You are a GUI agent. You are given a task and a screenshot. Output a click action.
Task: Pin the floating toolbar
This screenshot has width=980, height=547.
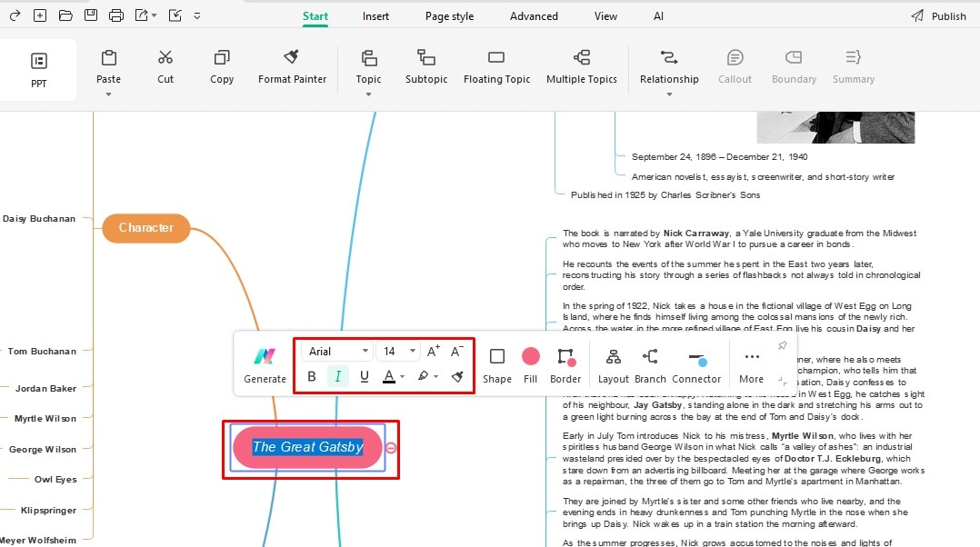(782, 345)
